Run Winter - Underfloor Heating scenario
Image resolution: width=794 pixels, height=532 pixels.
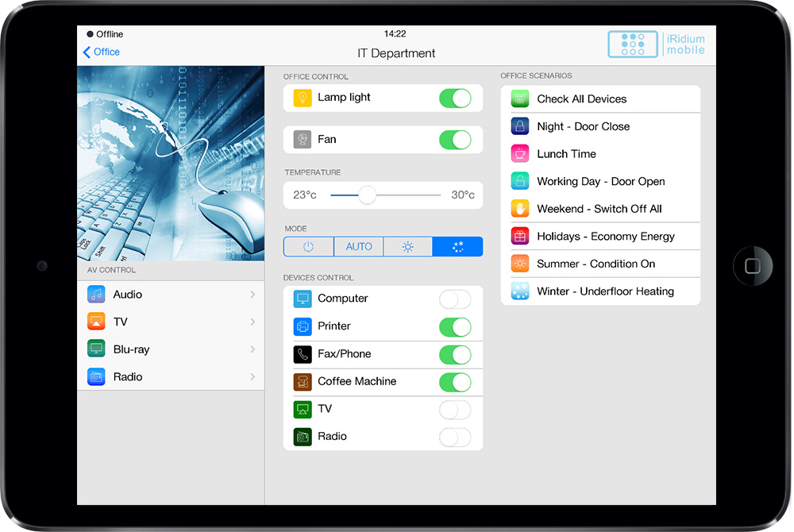(x=600, y=291)
